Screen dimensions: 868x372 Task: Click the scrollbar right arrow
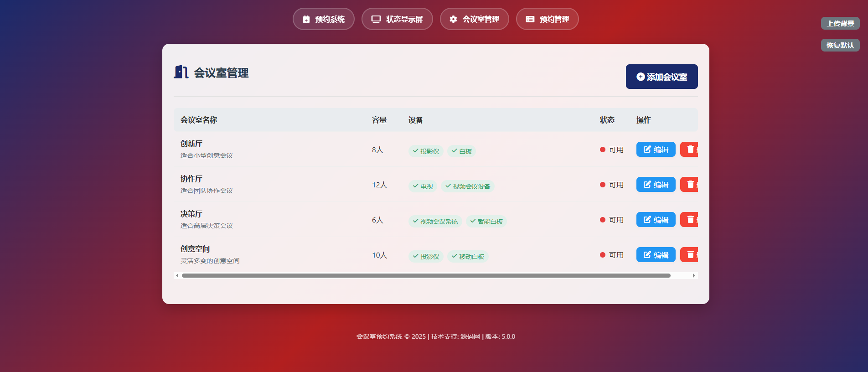coord(694,275)
